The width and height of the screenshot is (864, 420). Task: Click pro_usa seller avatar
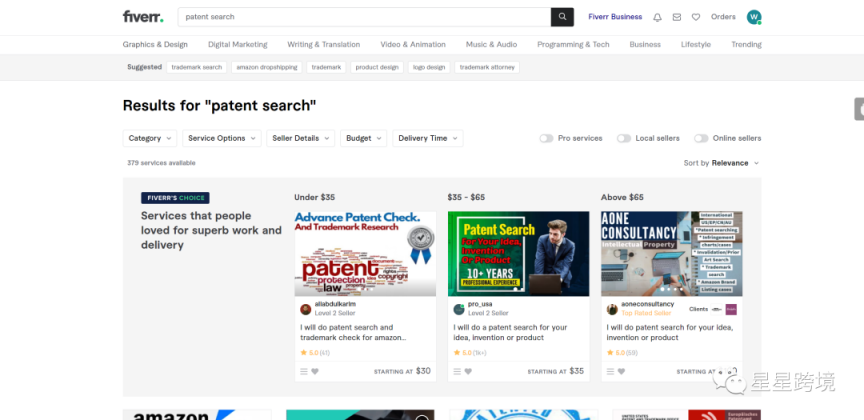coord(459,309)
